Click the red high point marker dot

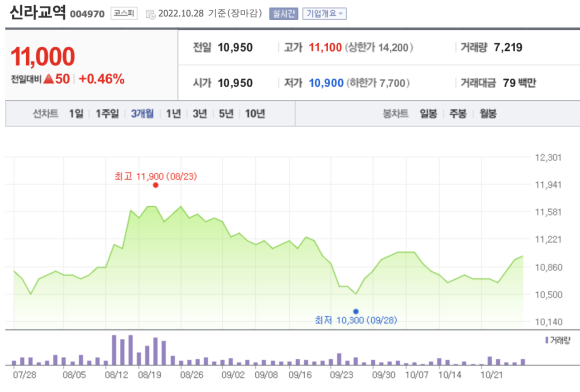155,185
